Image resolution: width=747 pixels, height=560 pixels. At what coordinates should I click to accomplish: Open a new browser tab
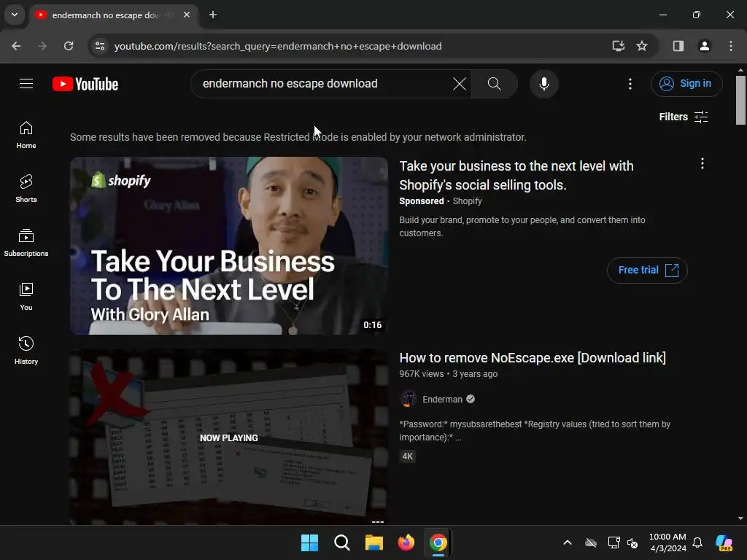point(213,15)
